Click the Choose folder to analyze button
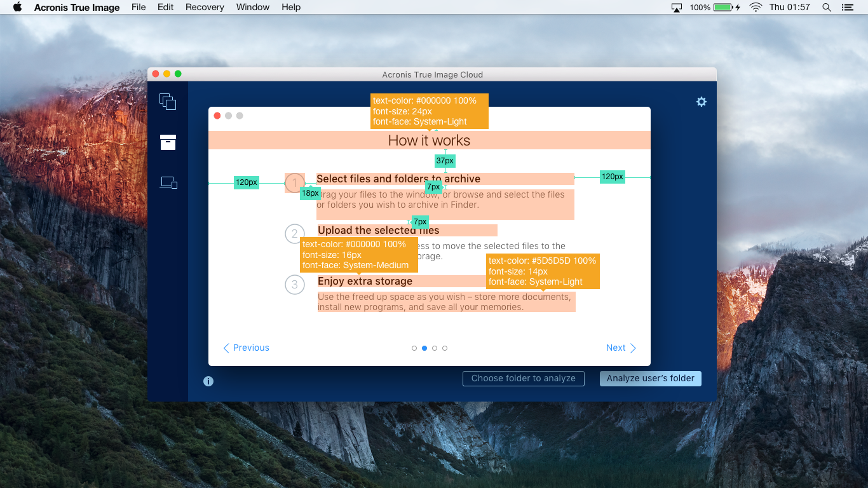 (524, 378)
